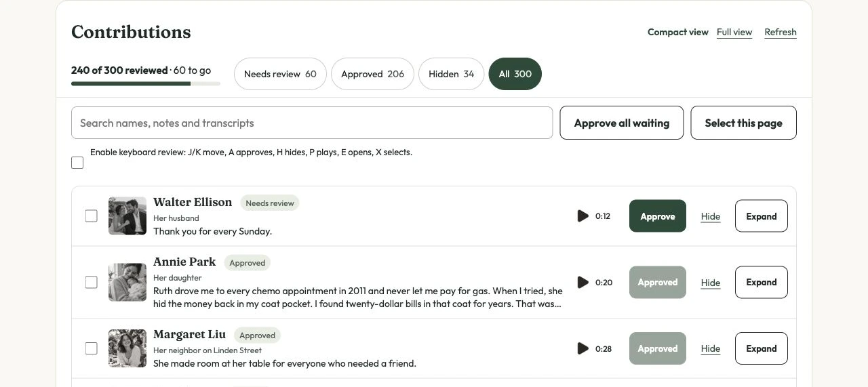Select the Annie Park contribution checkbox
Viewport: 868px width, 387px height.
[x=91, y=282]
